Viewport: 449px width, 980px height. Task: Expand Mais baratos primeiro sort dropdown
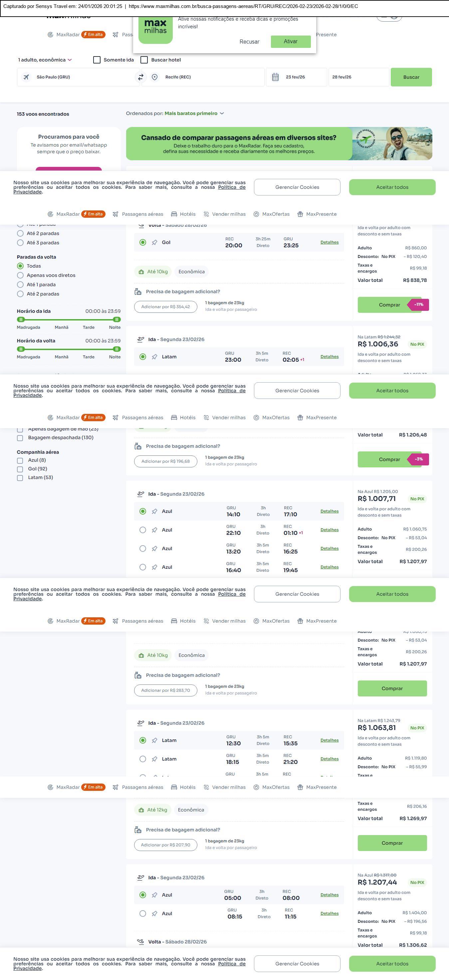coord(194,113)
